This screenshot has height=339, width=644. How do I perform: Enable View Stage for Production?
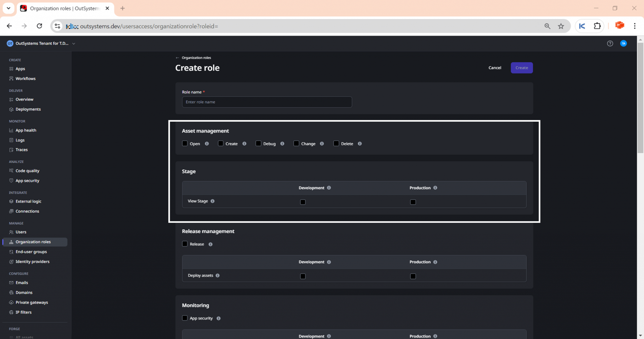pos(413,202)
